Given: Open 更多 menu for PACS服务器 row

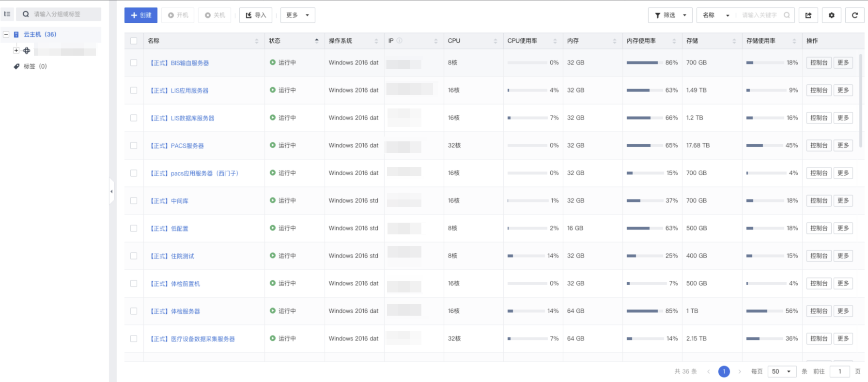Looking at the screenshot, I should click(843, 145).
